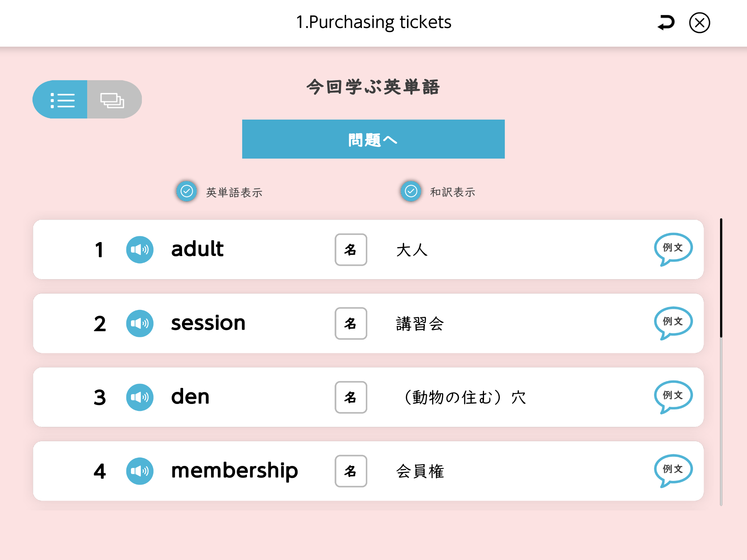This screenshot has width=747, height=560.
Task: Listen to the word "den"
Action: (x=140, y=397)
